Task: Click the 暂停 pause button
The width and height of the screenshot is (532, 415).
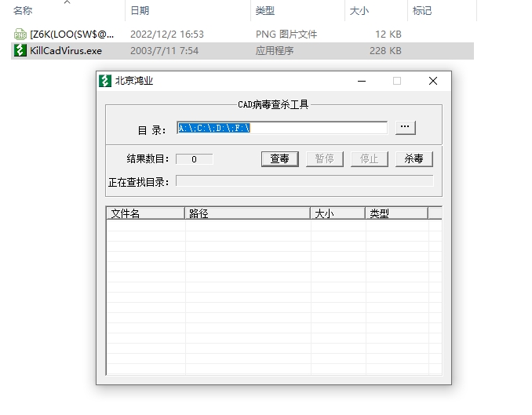Action: point(325,158)
